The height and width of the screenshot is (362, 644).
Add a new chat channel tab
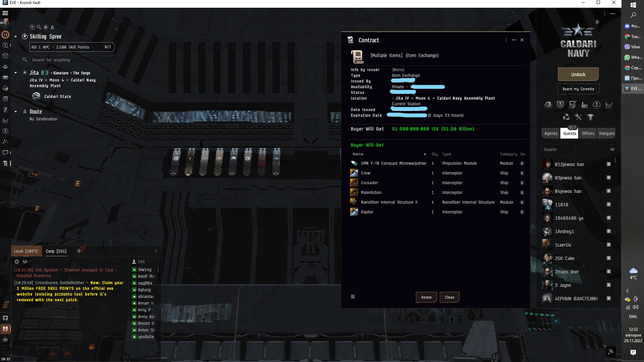(79, 251)
